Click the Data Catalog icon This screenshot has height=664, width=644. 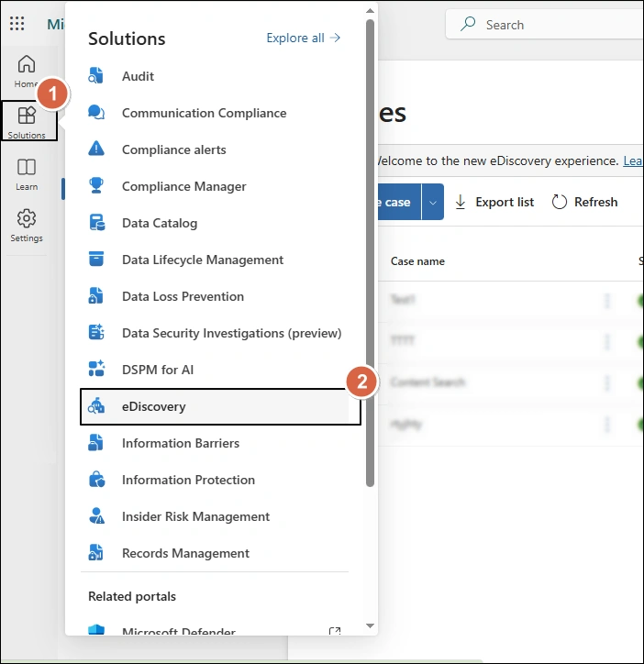[x=96, y=223]
